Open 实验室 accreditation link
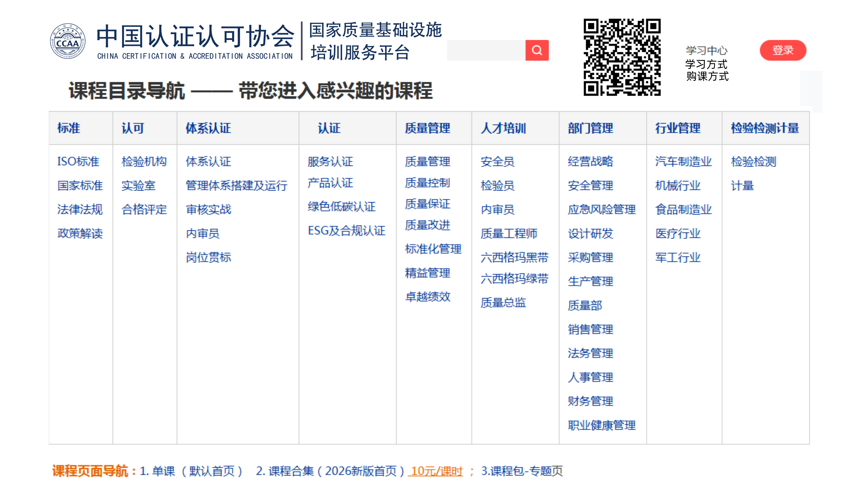Viewport: 868px width, 488px height. click(x=138, y=185)
